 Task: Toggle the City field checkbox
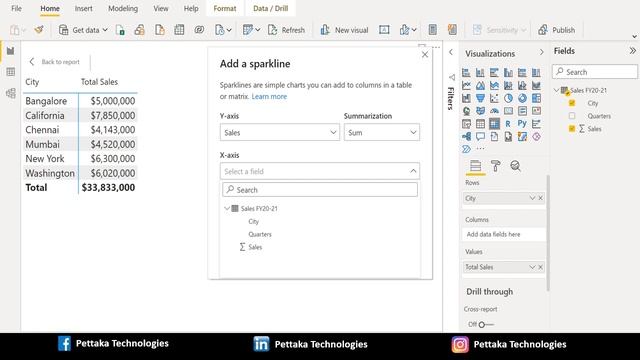(x=572, y=103)
